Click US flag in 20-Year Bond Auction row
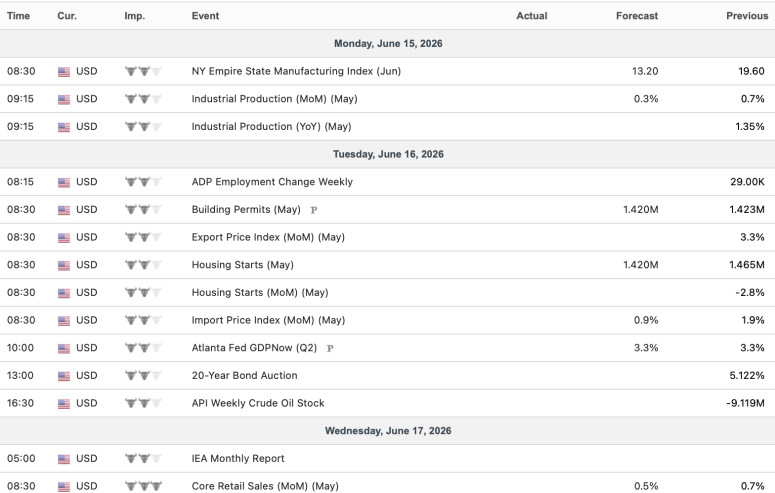775x493 pixels. [64, 376]
